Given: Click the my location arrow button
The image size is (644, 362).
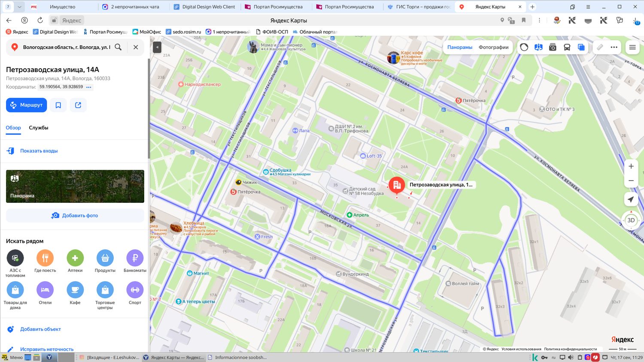Looking at the screenshot, I should (x=631, y=199).
